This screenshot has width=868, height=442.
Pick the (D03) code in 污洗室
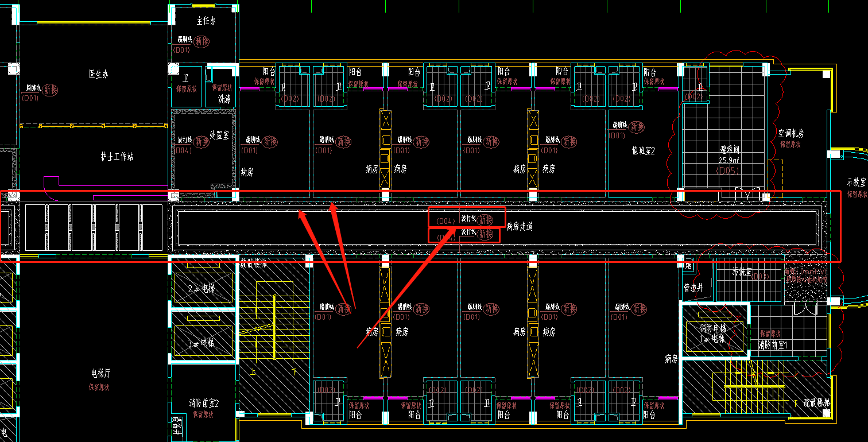pyautogui.click(x=761, y=277)
